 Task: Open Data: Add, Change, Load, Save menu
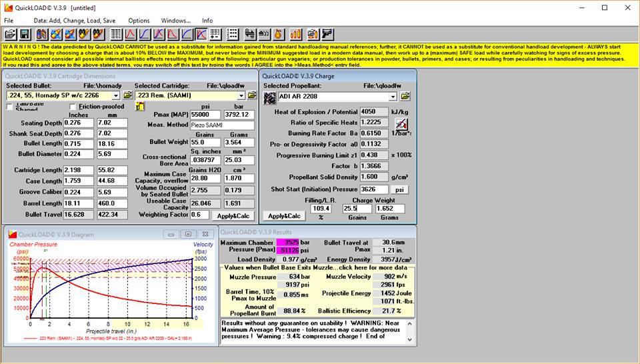tap(74, 21)
